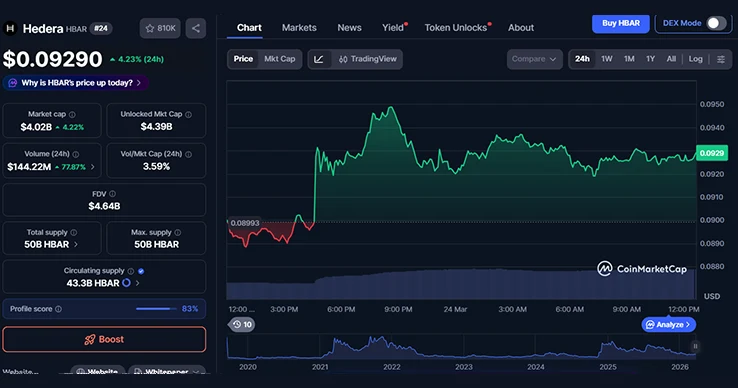This screenshot has height=388, width=738.
Task: Click the $0.09290 price text
Action: (x=52, y=59)
